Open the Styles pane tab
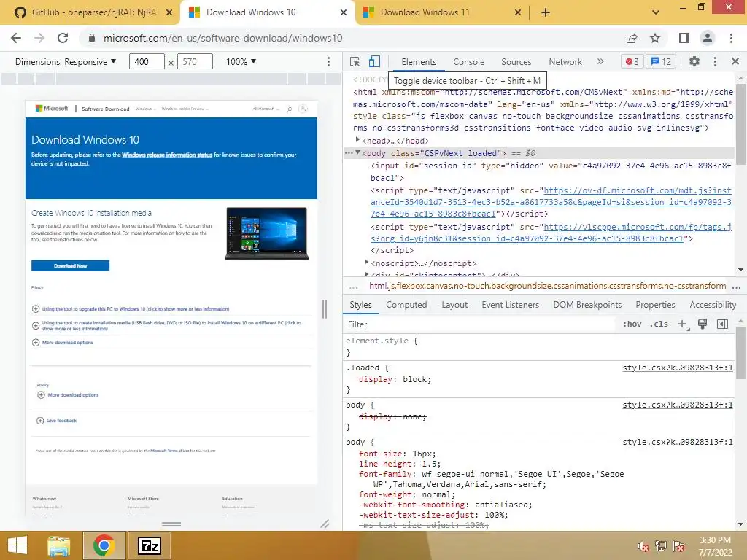 tap(360, 305)
